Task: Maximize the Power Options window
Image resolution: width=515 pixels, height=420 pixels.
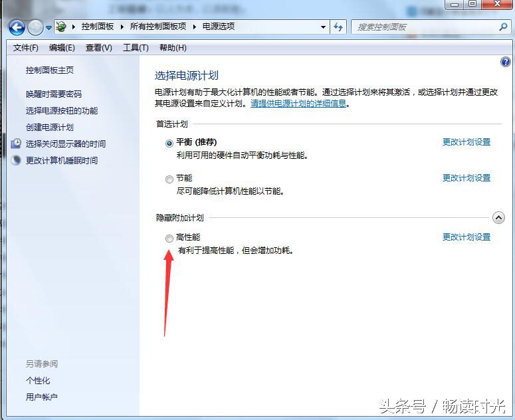Action: pyautogui.click(x=472, y=5)
